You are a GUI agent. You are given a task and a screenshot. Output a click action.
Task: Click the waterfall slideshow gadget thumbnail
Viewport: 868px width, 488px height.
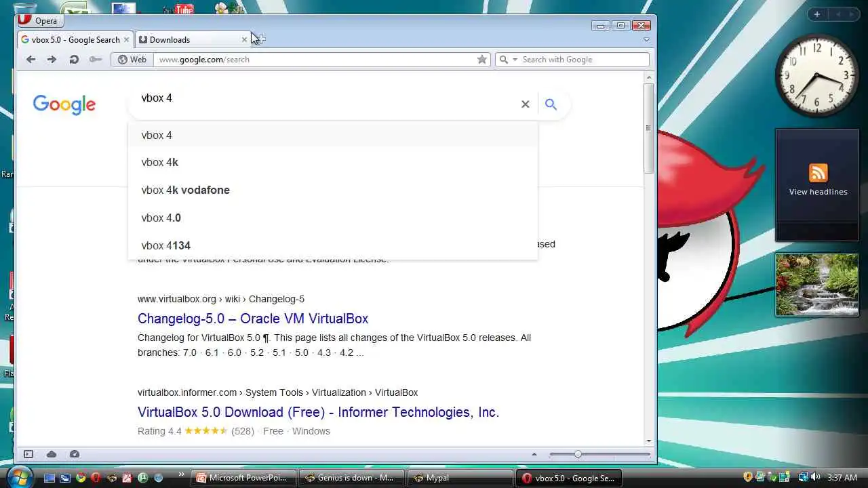[817, 285]
